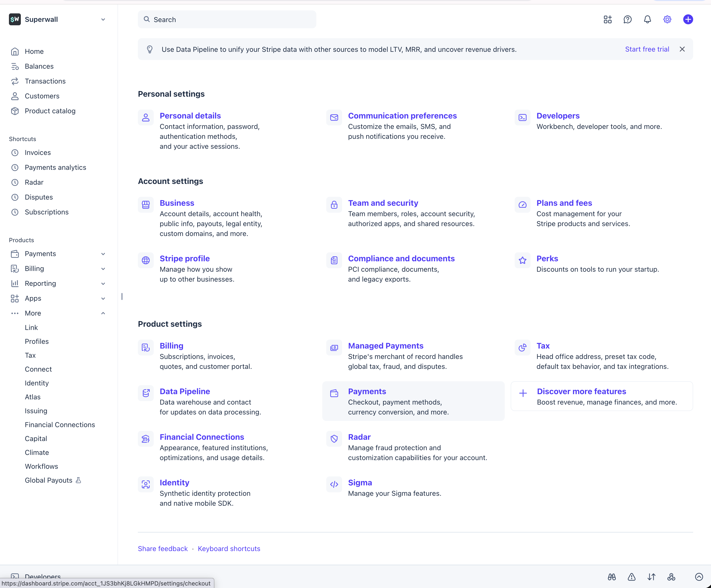Click the up-down arrows icon in bottom bar

652,577
